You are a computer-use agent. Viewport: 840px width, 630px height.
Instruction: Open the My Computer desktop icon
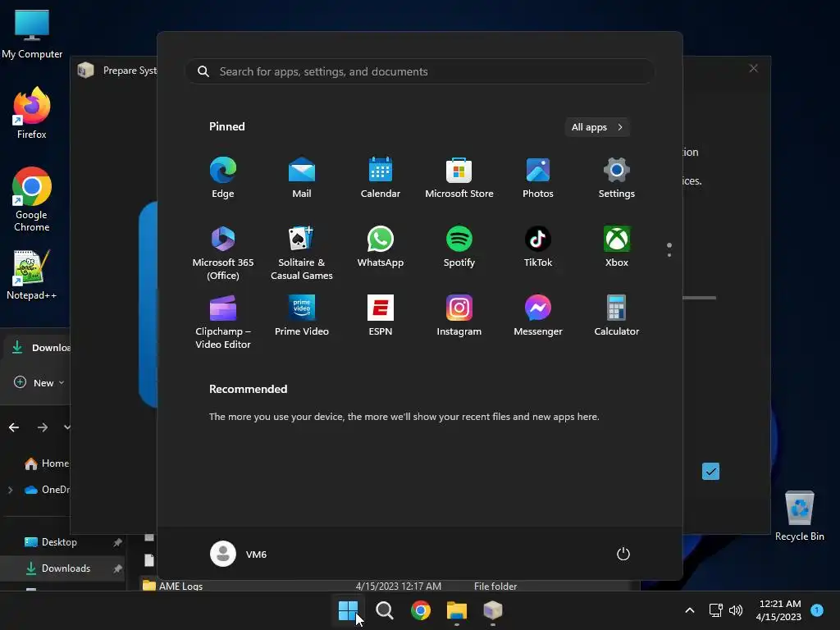tap(32, 33)
